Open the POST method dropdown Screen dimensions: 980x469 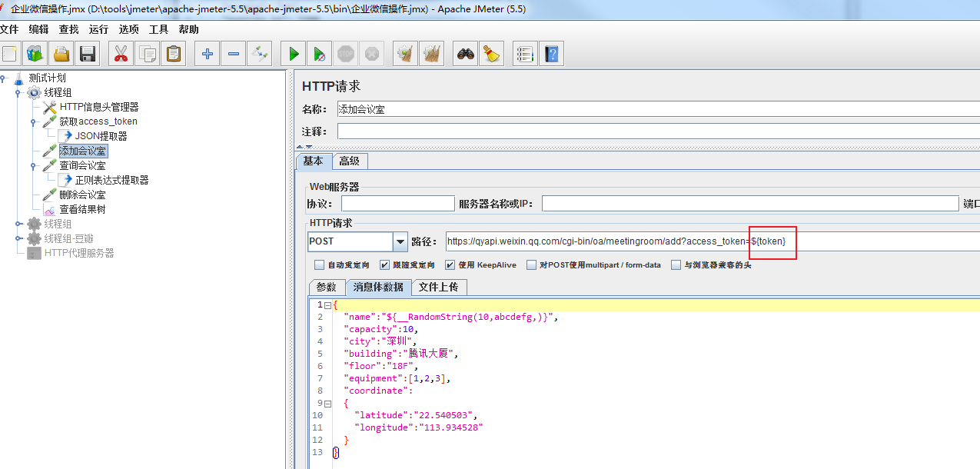400,241
